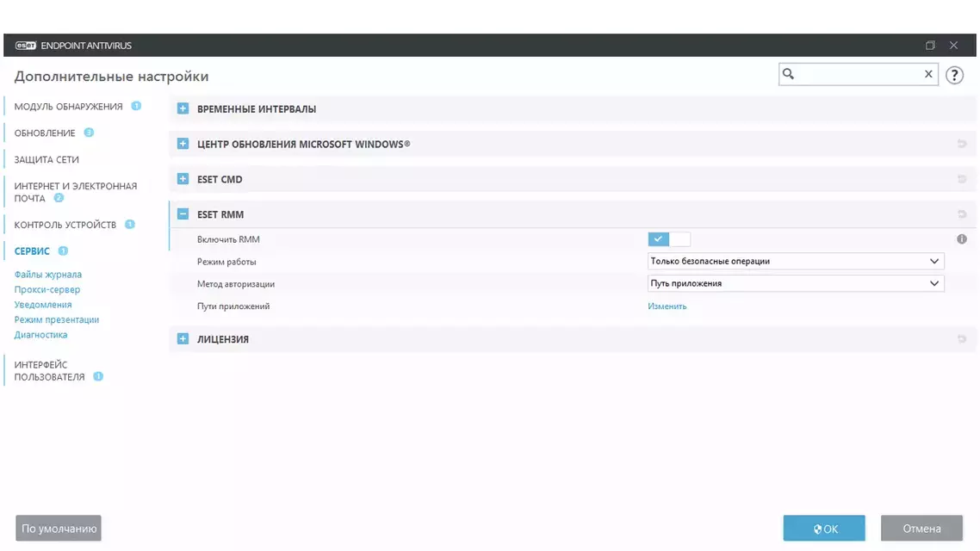Click the badge next to Интернет и электронная почта
This screenshot has width=980, height=551.
click(x=59, y=198)
